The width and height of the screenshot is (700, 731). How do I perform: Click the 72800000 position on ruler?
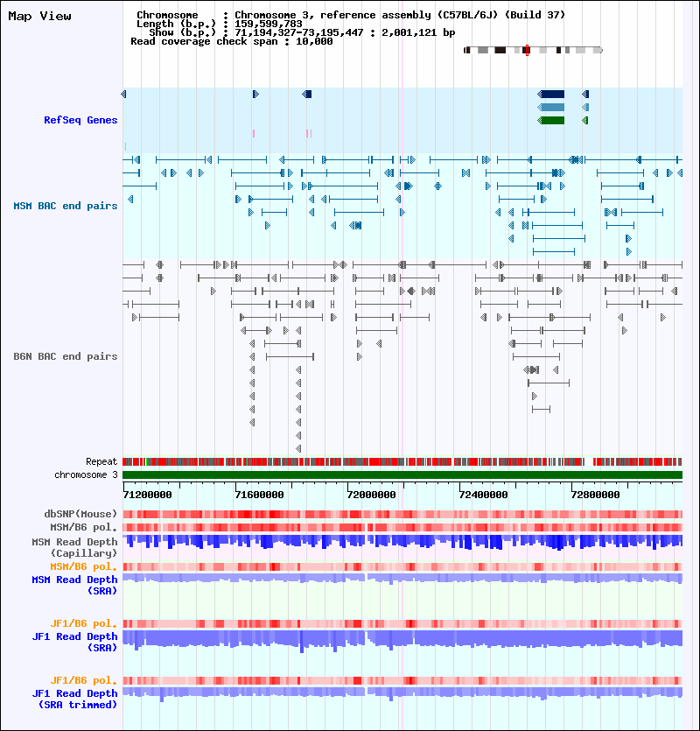[596, 495]
